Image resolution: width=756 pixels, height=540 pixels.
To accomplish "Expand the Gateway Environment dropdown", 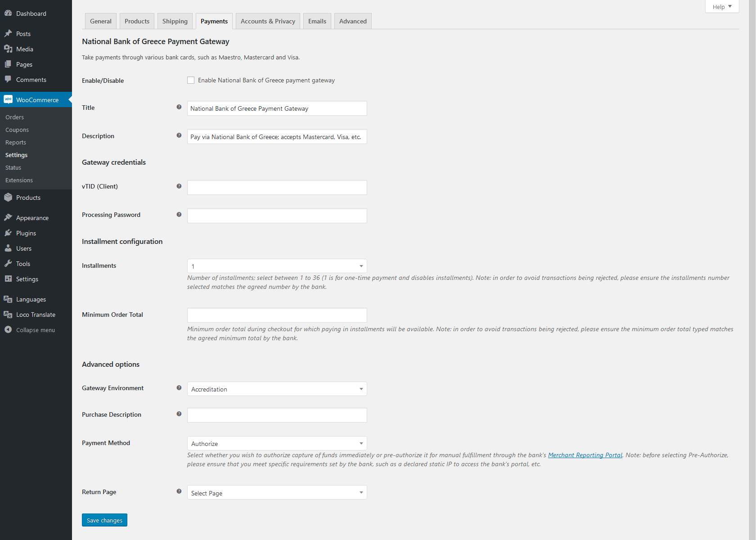I will click(x=277, y=389).
